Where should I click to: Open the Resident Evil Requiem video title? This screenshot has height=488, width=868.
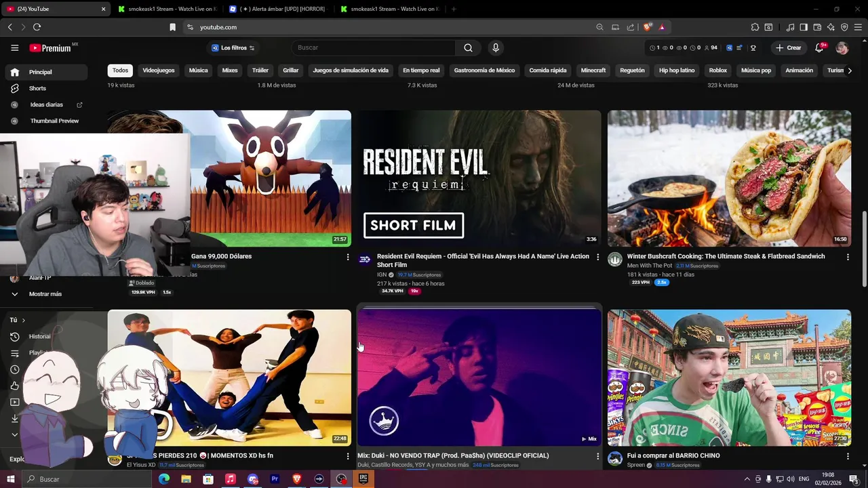[x=483, y=260]
